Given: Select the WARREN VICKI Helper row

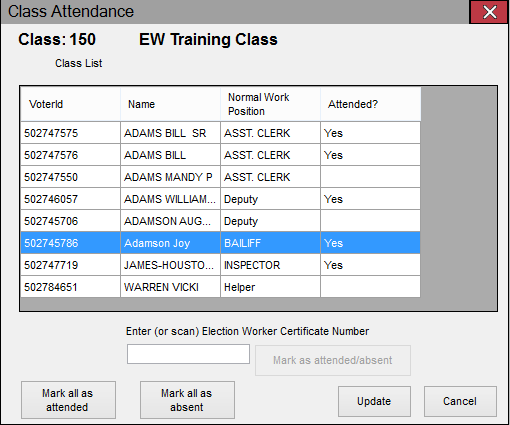Looking at the screenshot, I should [x=220, y=287].
